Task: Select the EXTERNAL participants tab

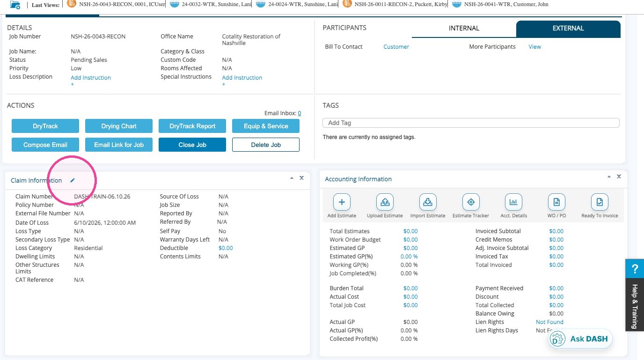Action: click(568, 29)
